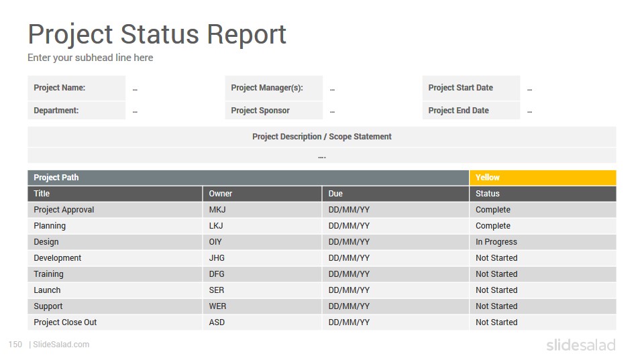The image size is (644, 362).
Task: Select the subhead line placeholder text
Action: [91, 58]
